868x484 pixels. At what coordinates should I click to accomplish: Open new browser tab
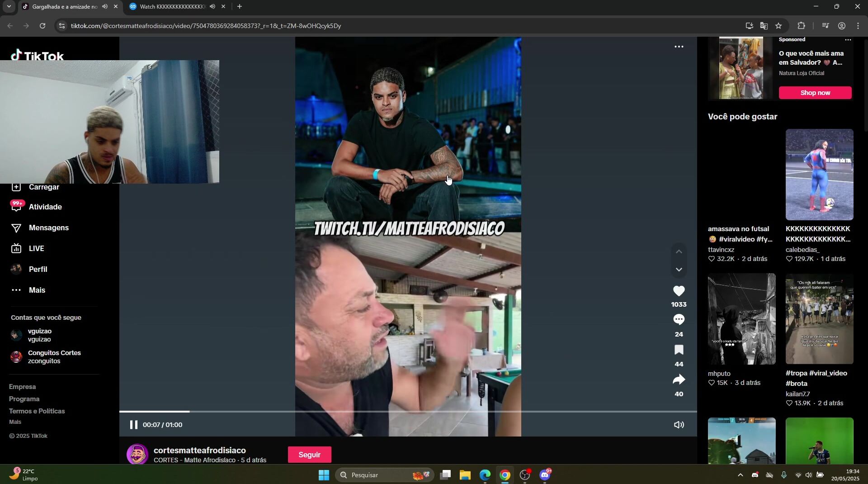coord(240,6)
